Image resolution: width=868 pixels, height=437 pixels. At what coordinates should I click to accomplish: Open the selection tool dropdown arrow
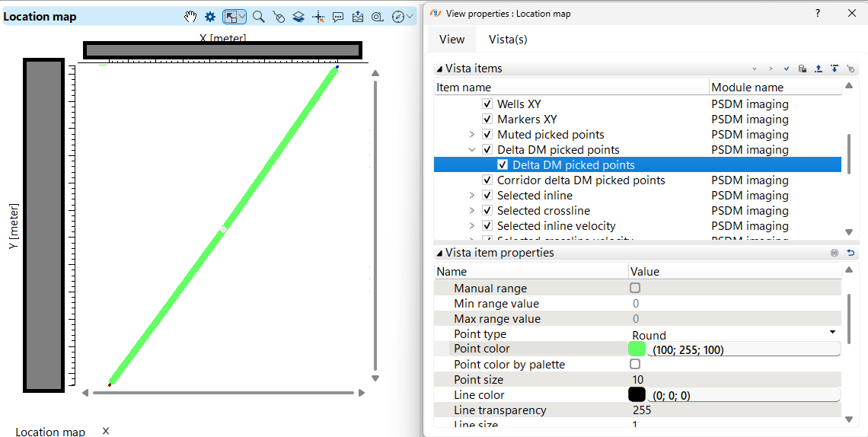242,17
